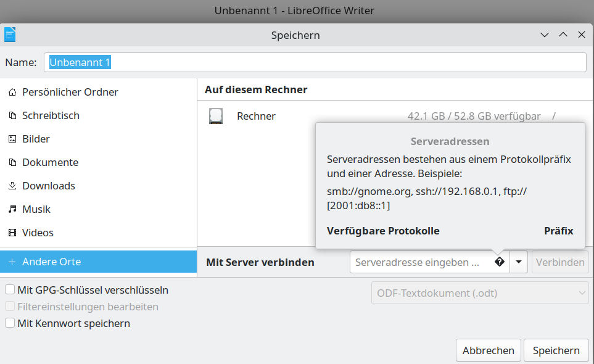Viewport: 594px width, 364px height.
Task: Click the 42.1 GB / 52.8 GB verfügbar text
Action: point(474,116)
